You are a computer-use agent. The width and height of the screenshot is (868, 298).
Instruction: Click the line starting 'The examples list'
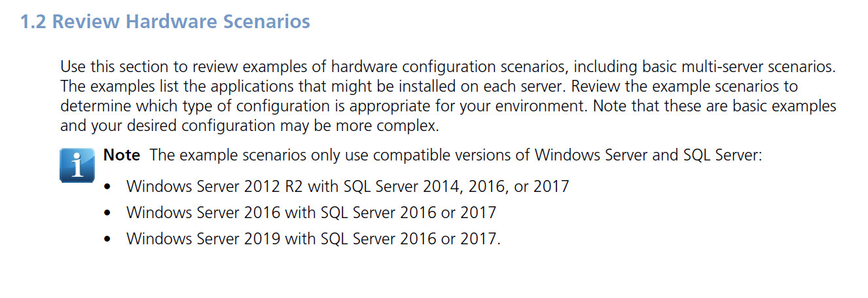point(429,86)
